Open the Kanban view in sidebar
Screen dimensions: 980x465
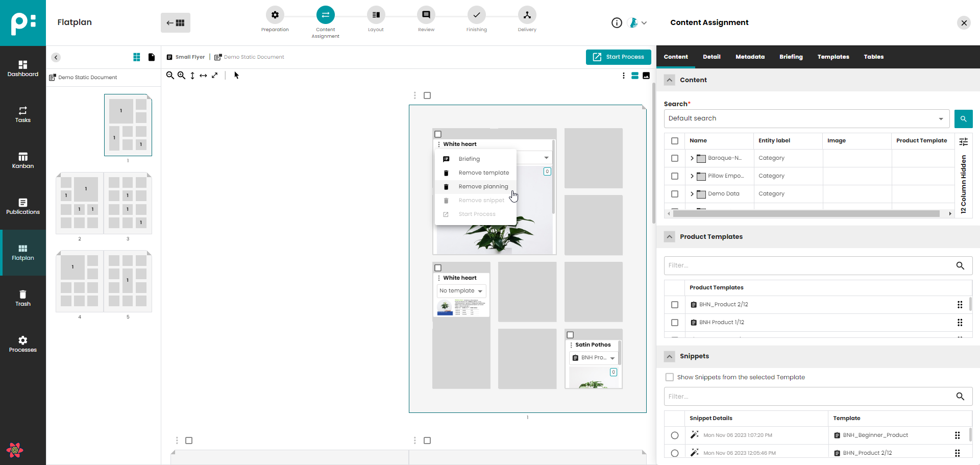(23, 161)
